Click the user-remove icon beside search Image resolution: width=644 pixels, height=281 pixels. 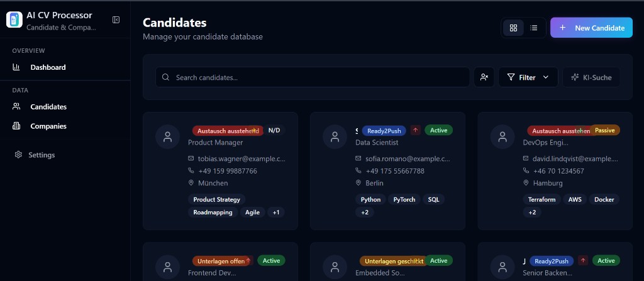484,77
